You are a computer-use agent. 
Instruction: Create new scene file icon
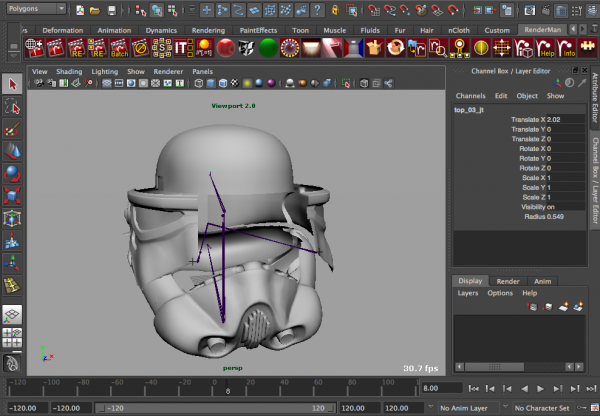[x=80, y=10]
